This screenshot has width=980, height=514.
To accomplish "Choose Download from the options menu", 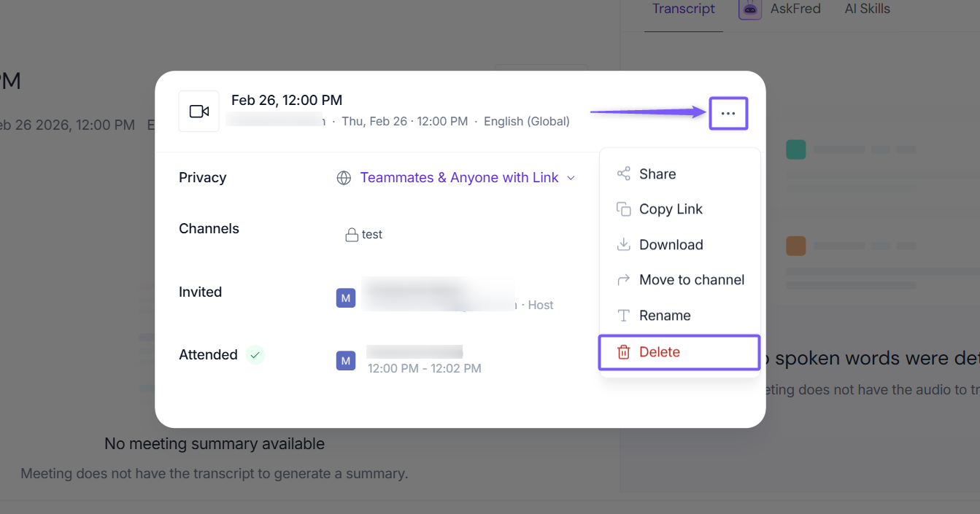I will [x=679, y=244].
